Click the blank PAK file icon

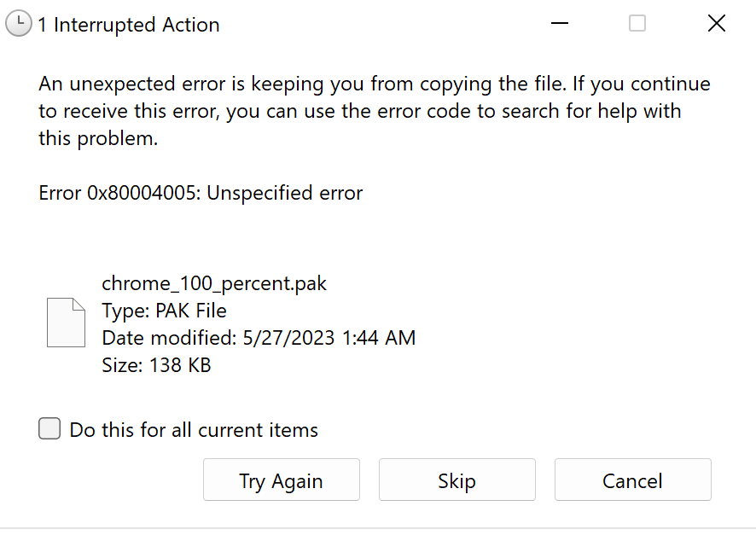66,323
